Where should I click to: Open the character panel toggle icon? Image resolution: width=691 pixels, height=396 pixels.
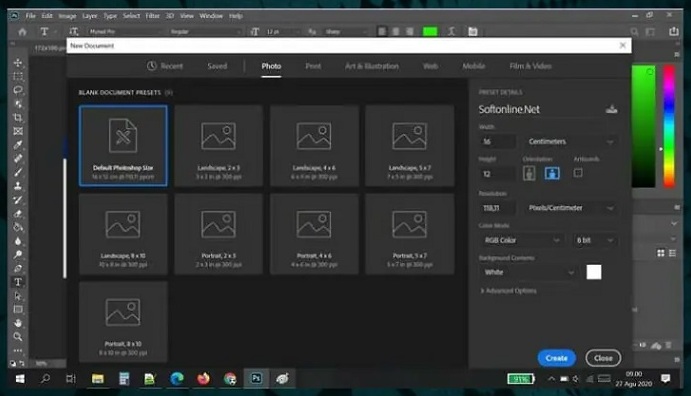click(x=473, y=31)
